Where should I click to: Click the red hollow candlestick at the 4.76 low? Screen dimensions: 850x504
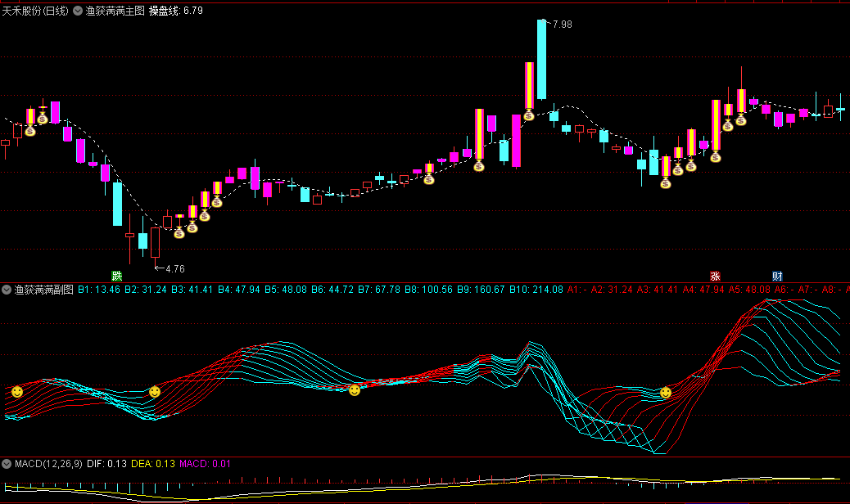pos(155,242)
